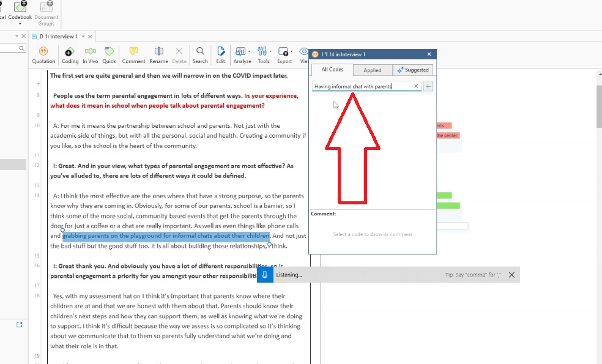
Task: Open the Coding tool
Action: [x=70, y=54]
